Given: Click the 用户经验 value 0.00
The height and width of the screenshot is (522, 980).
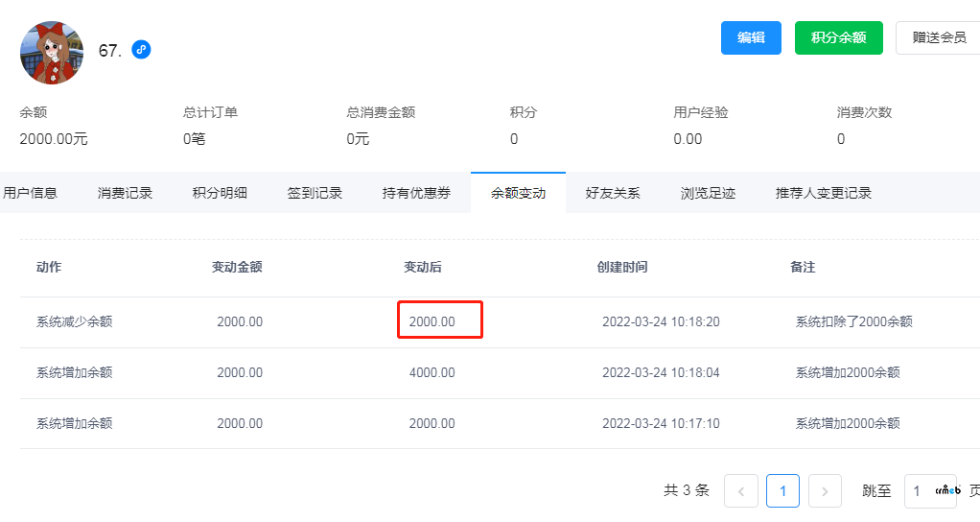Looking at the screenshot, I should [x=688, y=139].
